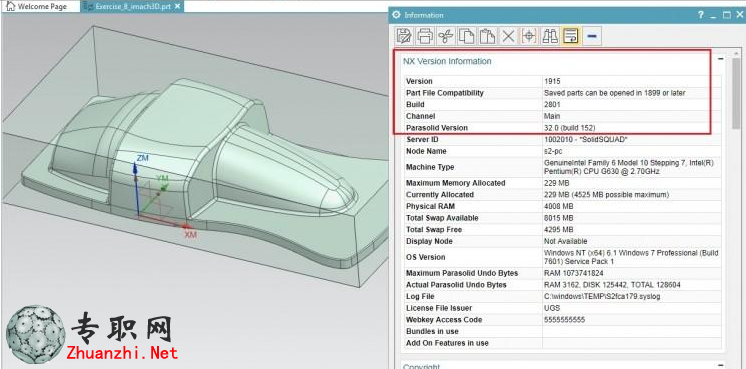Viewport: 746px width, 369px height.
Task: Click the Save As icon in Information toolbar
Action: [404, 36]
